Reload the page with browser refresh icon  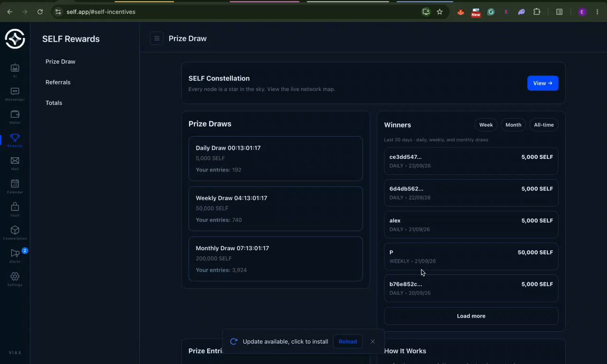point(40,12)
